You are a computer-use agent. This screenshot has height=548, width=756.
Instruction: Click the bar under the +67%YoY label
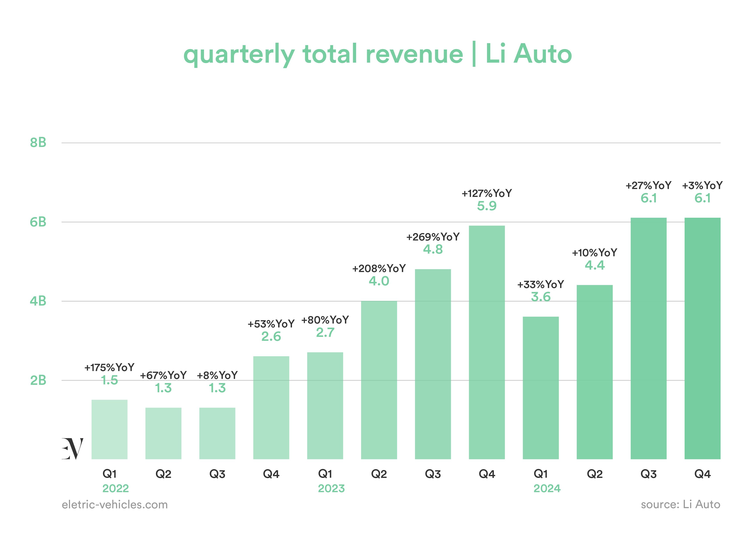[x=163, y=433]
